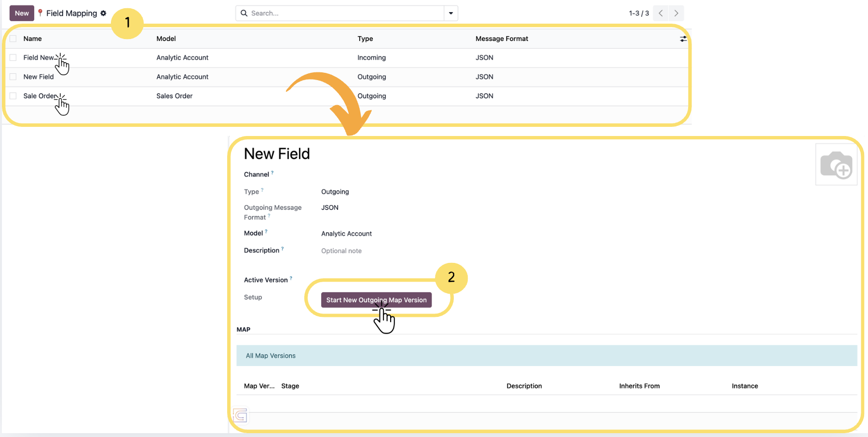Check the Sale Order row checkbox
This screenshot has height=437, width=868.
13,96
